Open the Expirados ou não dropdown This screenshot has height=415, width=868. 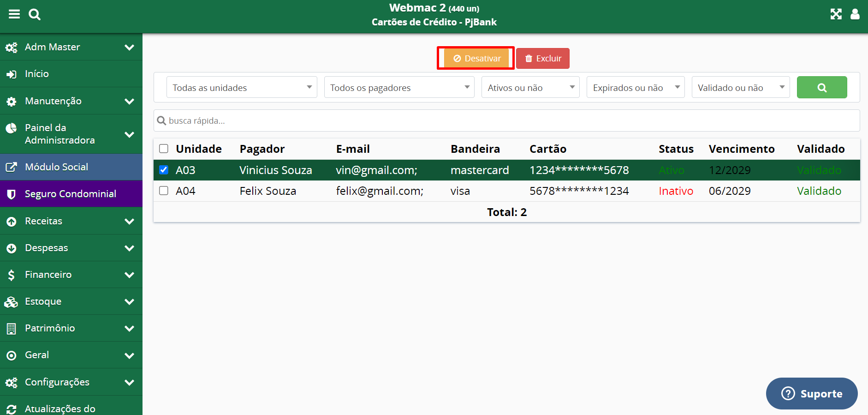[636, 87]
